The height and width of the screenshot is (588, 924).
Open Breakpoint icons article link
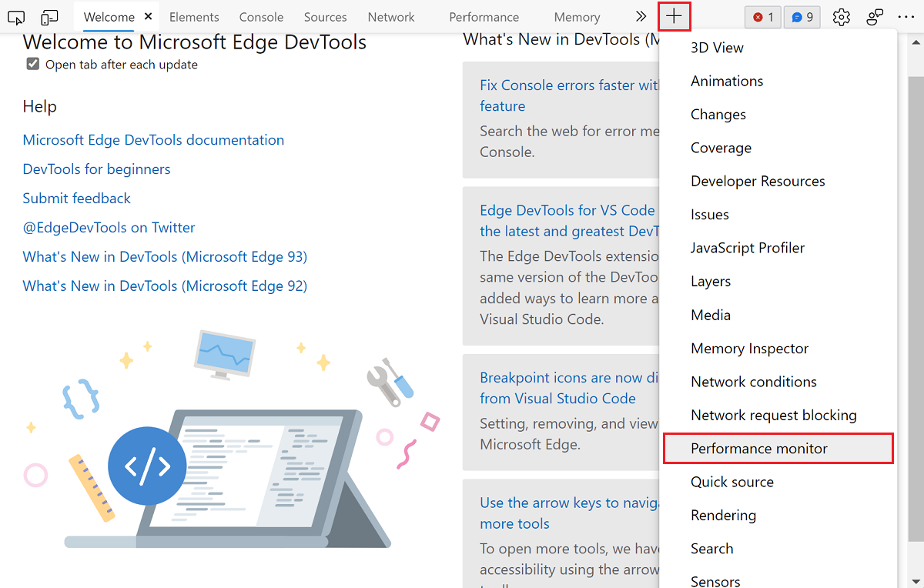[x=569, y=388]
